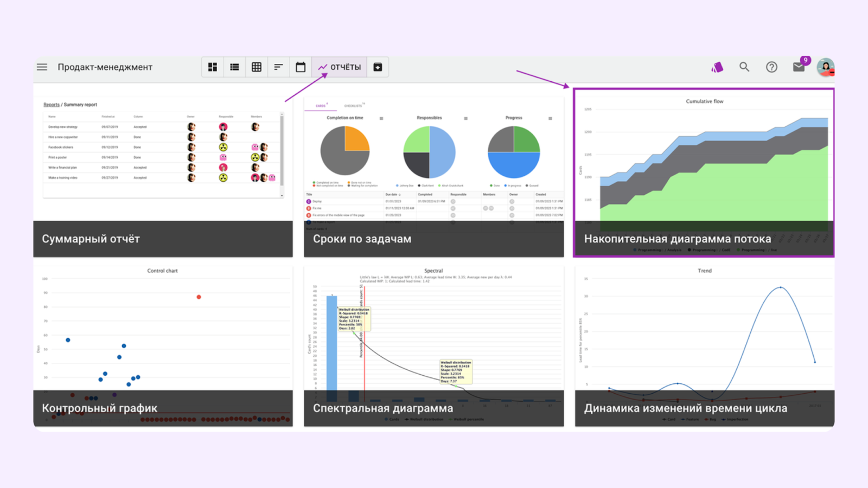Expand the Progress chart menu

pos(550,118)
